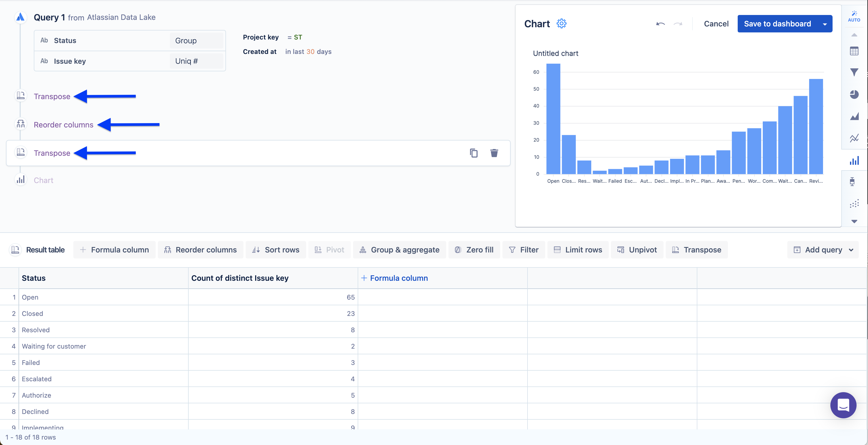Screen dimensions: 868x445
Task: Pick the area chart type icon
Action: coord(854,117)
